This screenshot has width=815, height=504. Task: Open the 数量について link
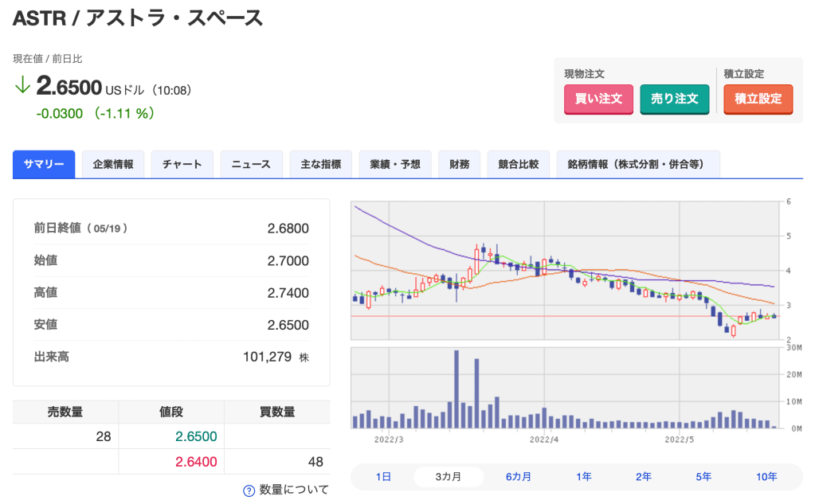[293, 490]
